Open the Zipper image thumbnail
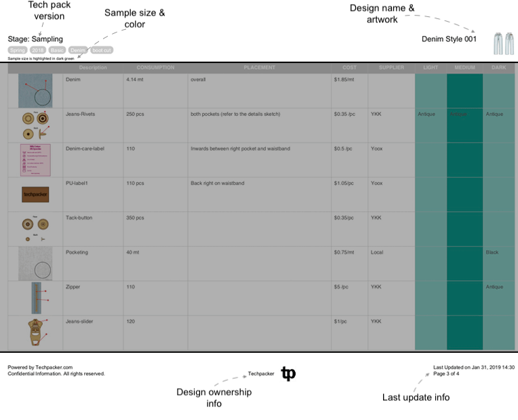This screenshot has width=518, height=420. click(39, 298)
